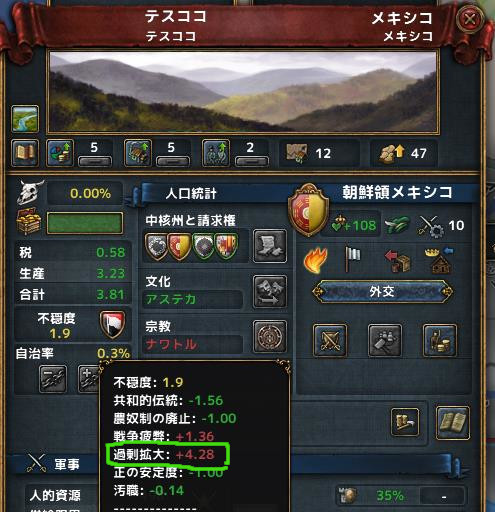Click the production development icon

coord(138,153)
